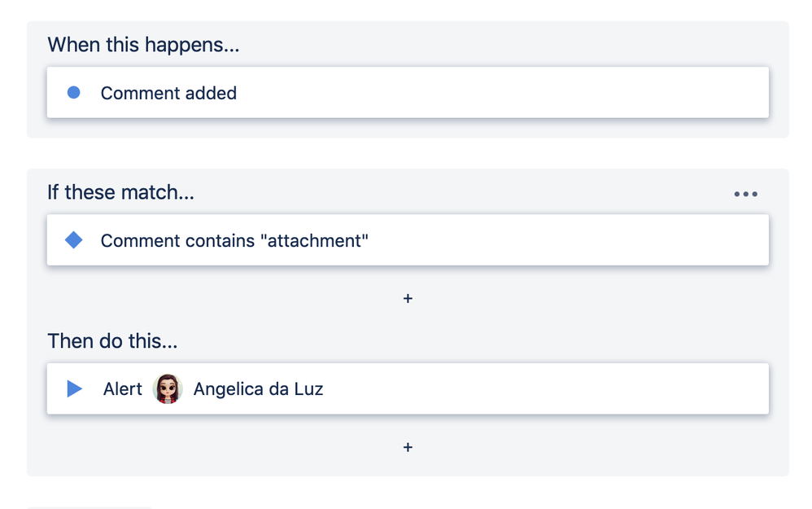Click the "When this happens..." heading
This screenshot has height=509, width=812.
[143, 44]
